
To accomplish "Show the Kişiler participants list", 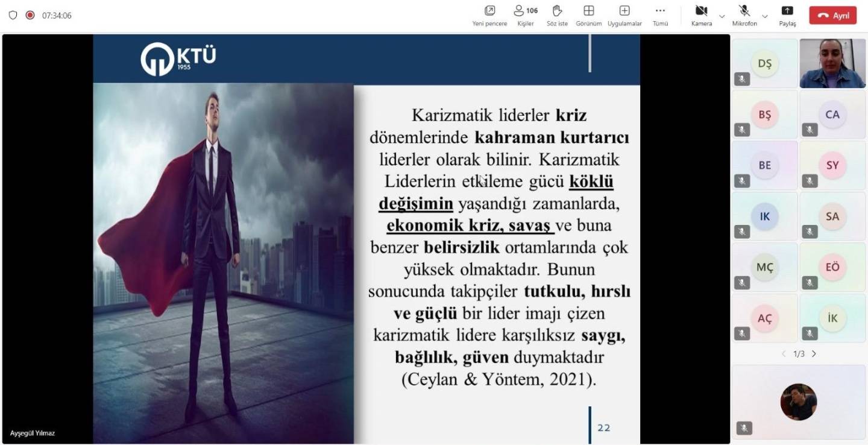I will [525, 16].
